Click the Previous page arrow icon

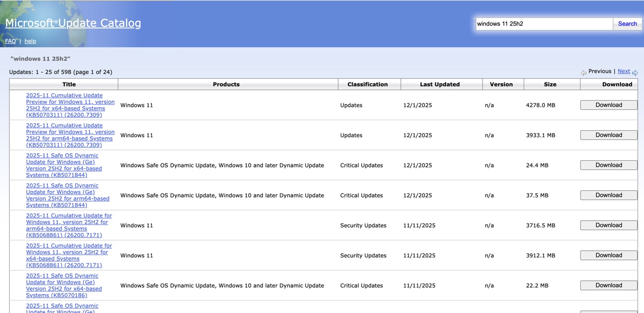pos(584,72)
